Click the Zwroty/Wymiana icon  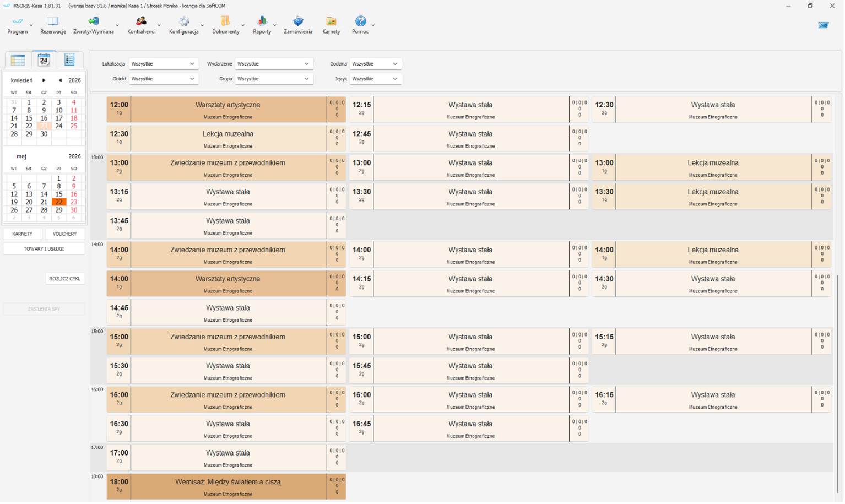tap(94, 21)
